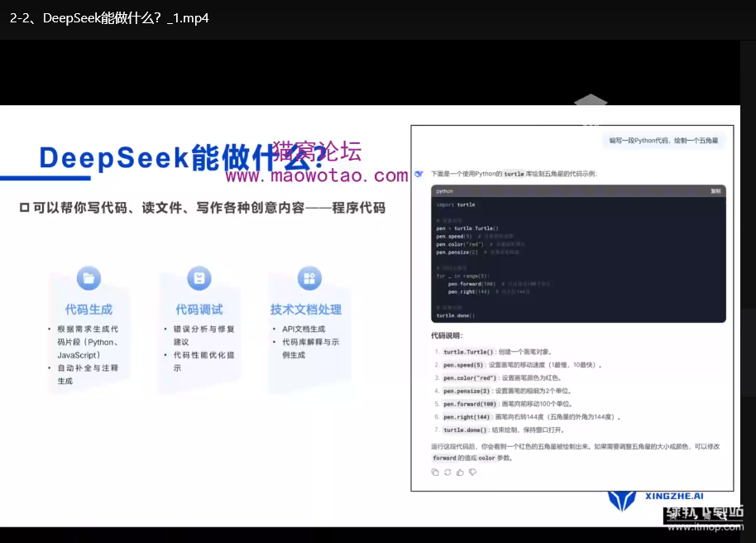Click the 复制 button on the code block
The width and height of the screenshot is (756, 543).
715,191
